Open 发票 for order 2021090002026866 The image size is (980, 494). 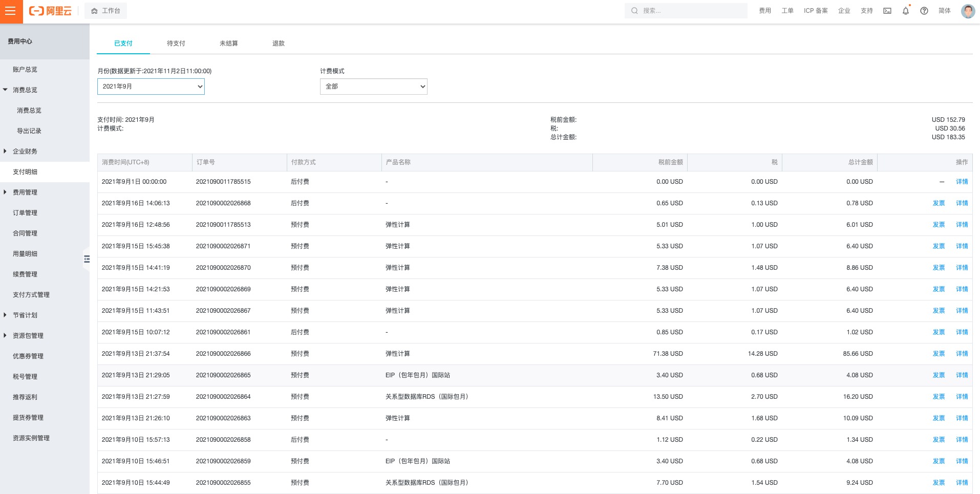(x=939, y=354)
